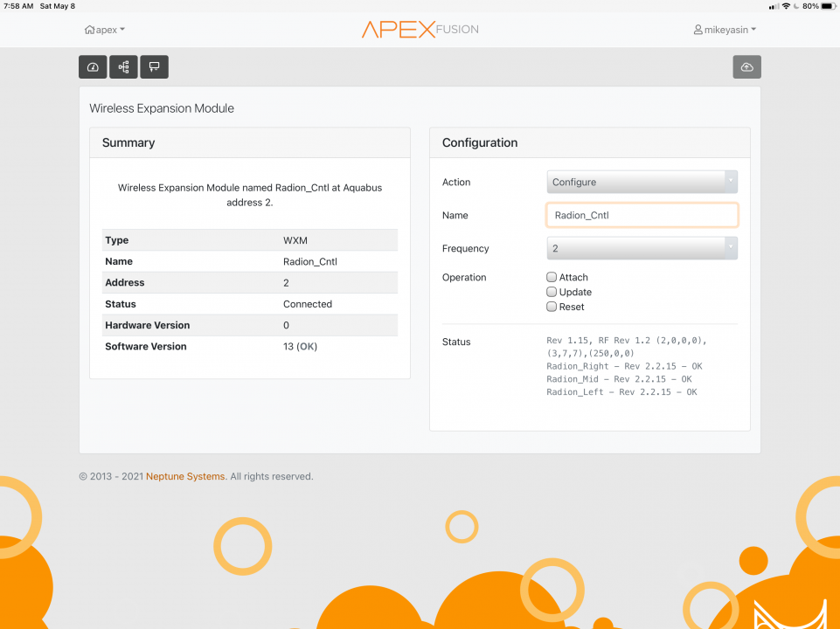
Task: Open the Neptune Systems link
Action: click(x=185, y=476)
